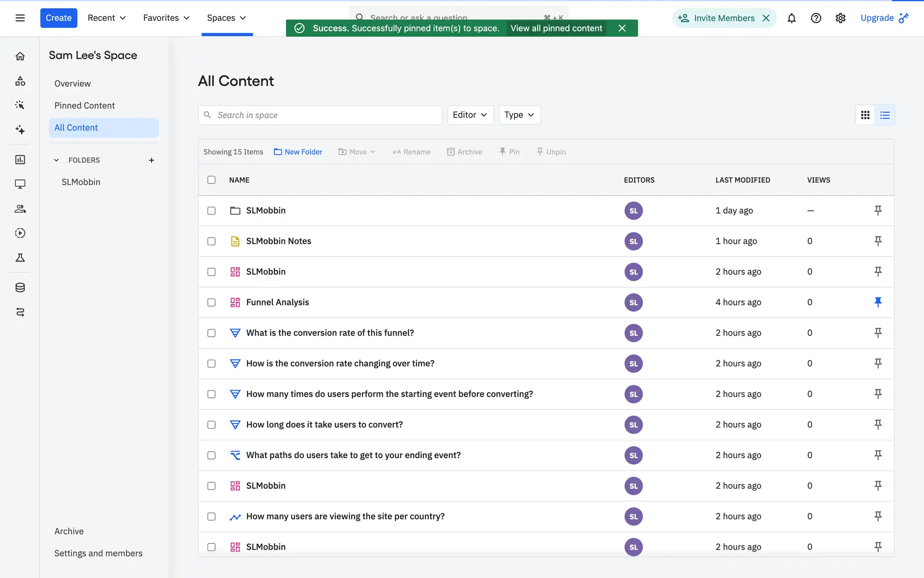Click View all pinned content link
The height and width of the screenshot is (578, 924).
pyautogui.click(x=556, y=28)
